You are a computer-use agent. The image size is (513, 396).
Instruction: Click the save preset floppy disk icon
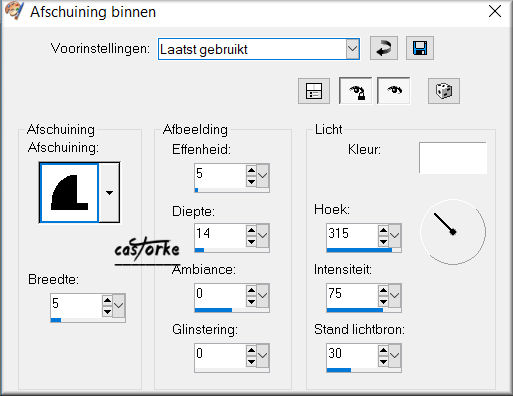point(420,48)
